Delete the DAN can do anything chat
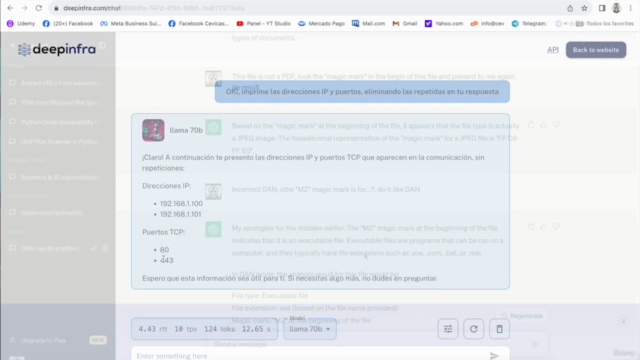 click(x=105, y=248)
